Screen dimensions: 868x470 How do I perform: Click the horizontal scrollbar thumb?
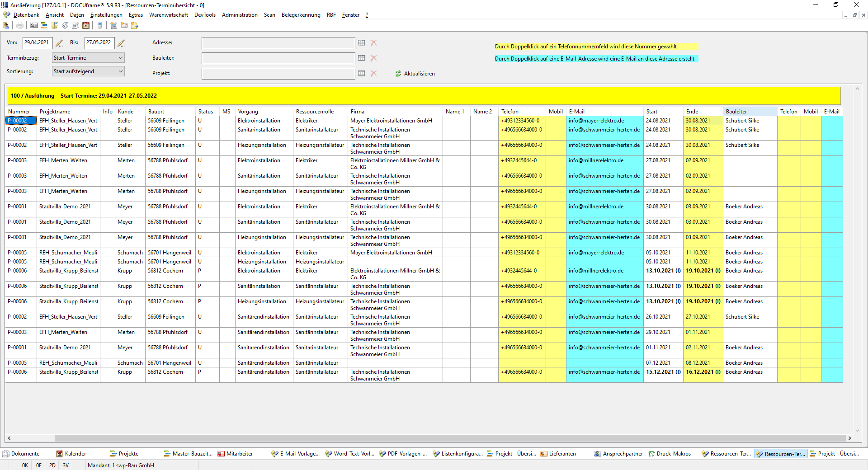tap(450, 438)
